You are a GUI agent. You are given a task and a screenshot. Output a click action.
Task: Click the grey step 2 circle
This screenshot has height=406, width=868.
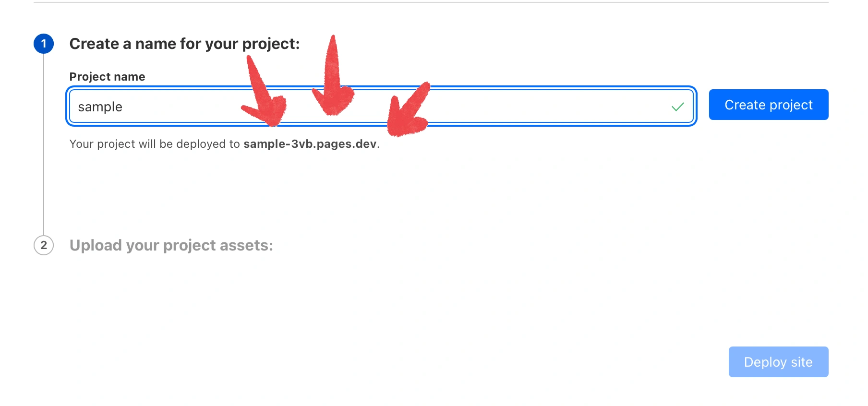44,245
